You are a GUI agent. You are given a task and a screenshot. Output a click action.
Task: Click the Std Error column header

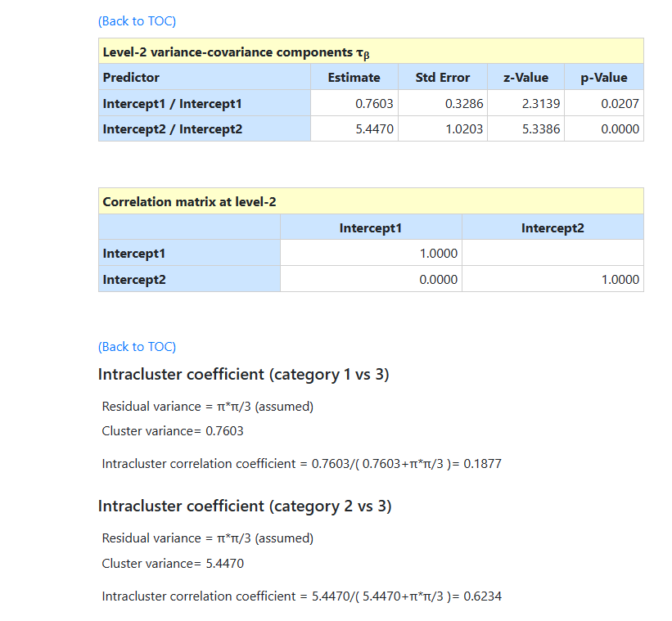pyautogui.click(x=442, y=78)
